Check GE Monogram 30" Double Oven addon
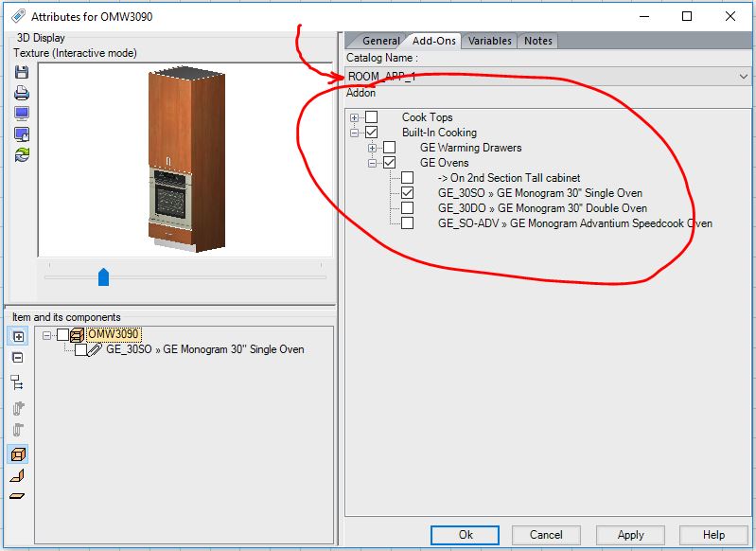Viewport: 756px width, 551px height. click(x=408, y=208)
